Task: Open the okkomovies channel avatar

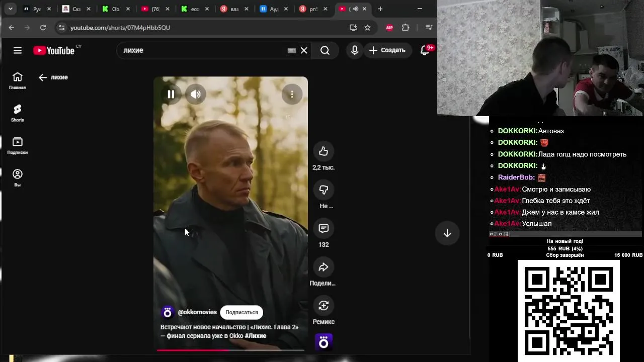Action: coord(168,312)
